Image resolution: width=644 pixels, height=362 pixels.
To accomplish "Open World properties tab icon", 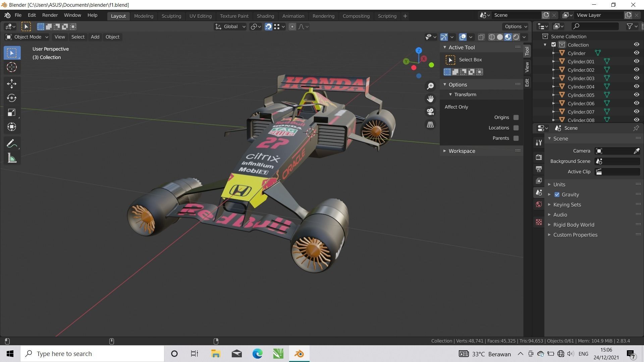I will 539,204.
